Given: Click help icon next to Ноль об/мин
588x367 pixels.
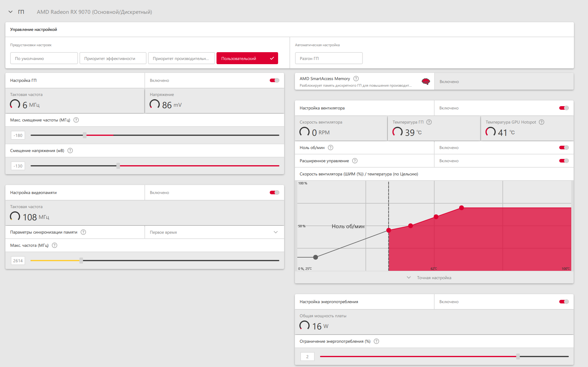Looking at the screenshot, I should point(331,148).
